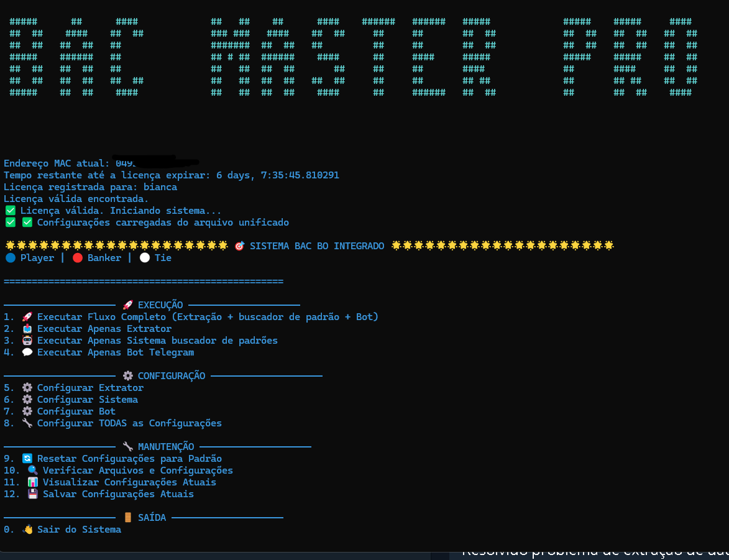
Task: Click the floppy disk icon beside Salvar Configurações
Action: pos(32,494)
